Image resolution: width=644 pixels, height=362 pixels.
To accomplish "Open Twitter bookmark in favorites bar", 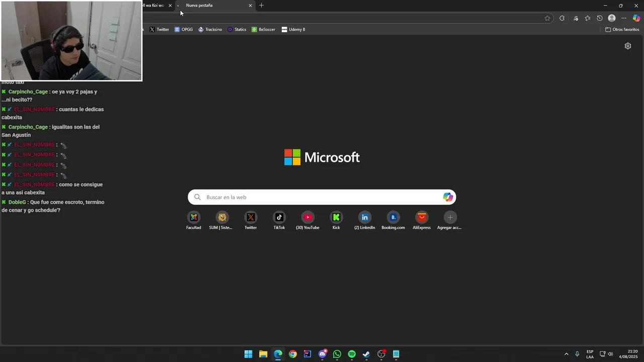I will (x=159, y=29).
